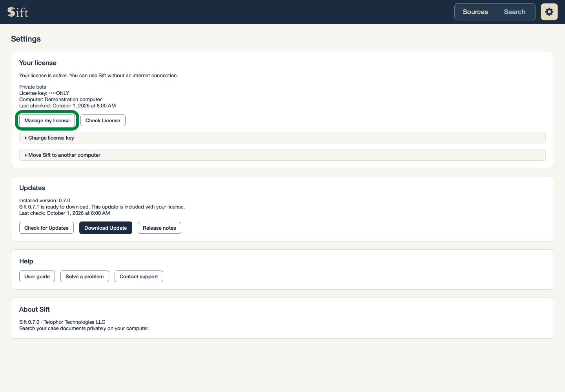Image resolution: width=565 pixels, height=392 pixels.
Task: Switch to the Search tab
Action: coord(514,12)
